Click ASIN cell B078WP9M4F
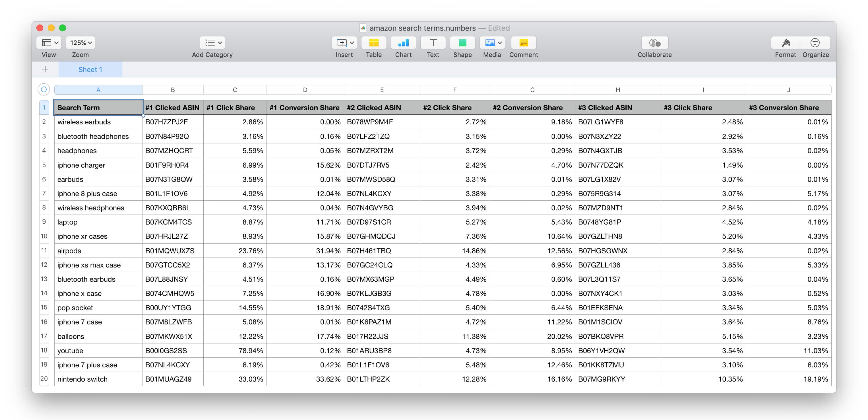The image size is (868, 420). point(382,122)
